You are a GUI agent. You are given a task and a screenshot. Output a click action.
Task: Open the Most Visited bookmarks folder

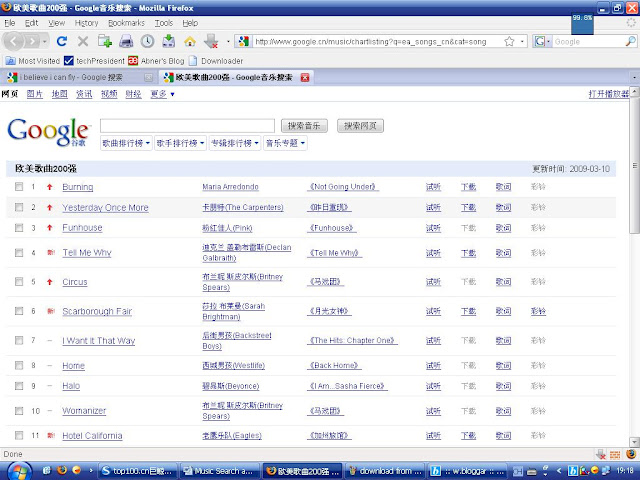pos(33,61)
